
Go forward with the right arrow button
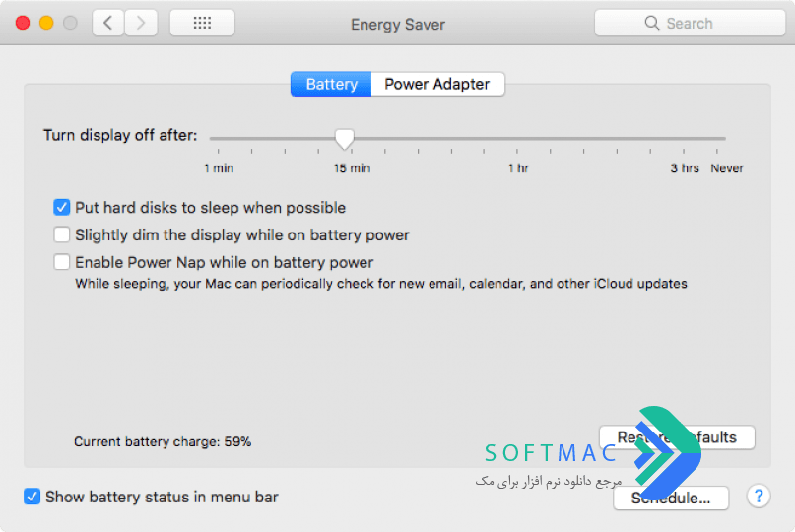coord(141,23)
